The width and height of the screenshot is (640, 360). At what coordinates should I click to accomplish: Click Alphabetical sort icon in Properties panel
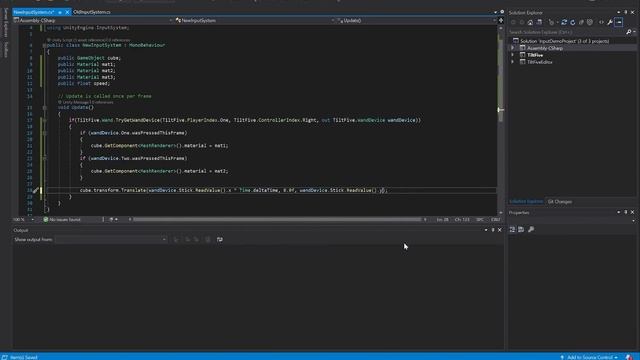pos(521,230)
